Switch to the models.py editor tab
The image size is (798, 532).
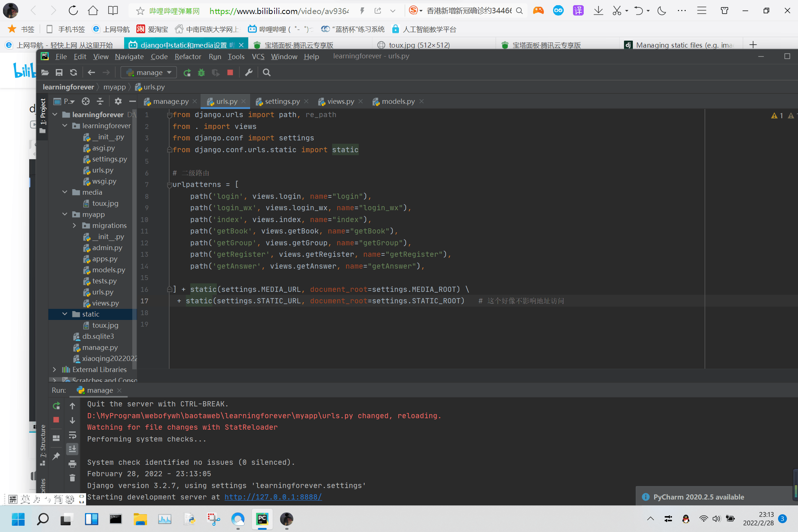[x=398, y=101]
